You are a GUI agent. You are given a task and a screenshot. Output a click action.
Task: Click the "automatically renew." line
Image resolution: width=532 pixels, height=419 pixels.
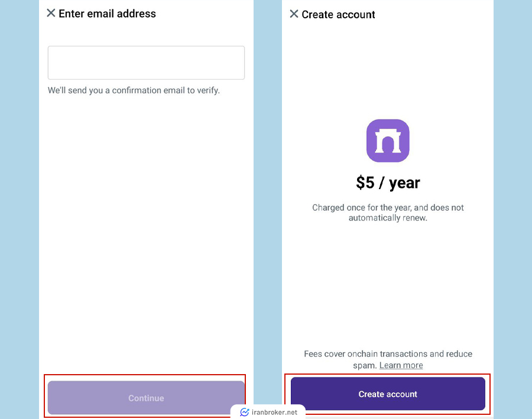[x=388, y=218]
